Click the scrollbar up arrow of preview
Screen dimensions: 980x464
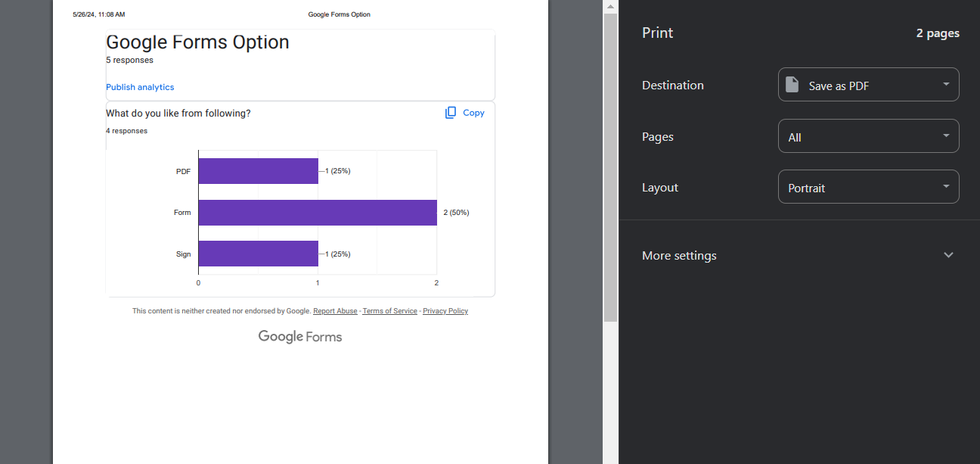(x=610, y=6)
